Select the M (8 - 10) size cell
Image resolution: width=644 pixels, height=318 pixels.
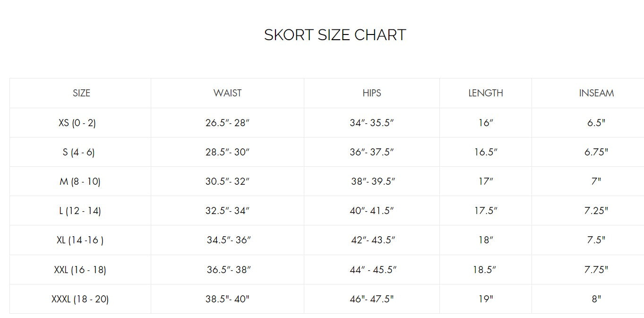pyautogui.click(x=80, y=181)
